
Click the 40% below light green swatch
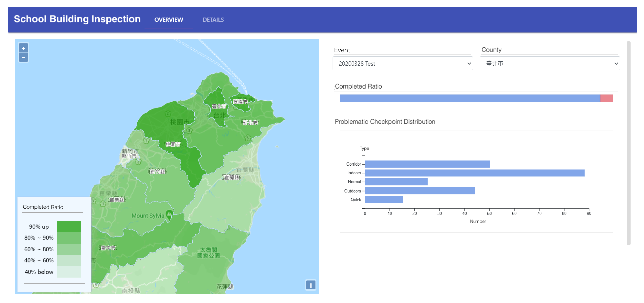(x=69, y=272)
